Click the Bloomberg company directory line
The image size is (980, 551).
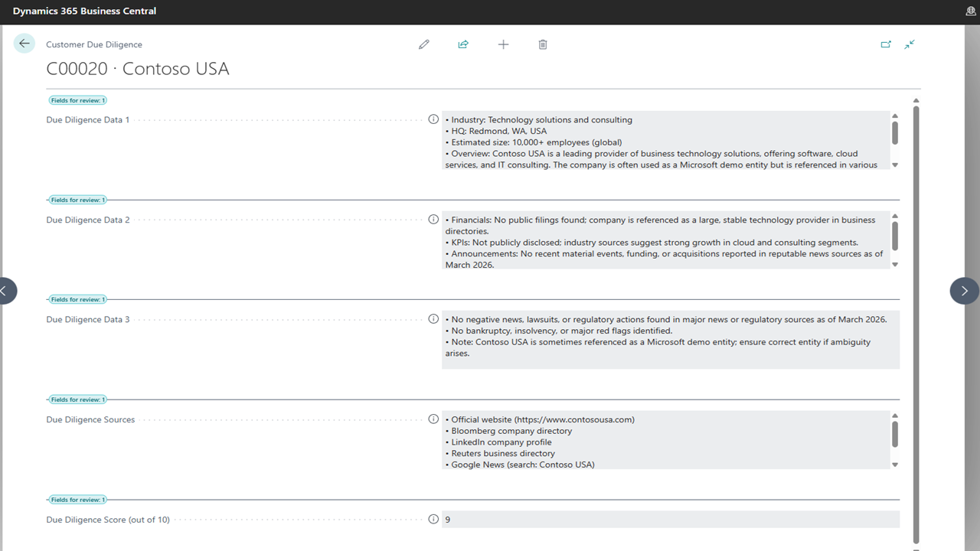tap(509, 431)
